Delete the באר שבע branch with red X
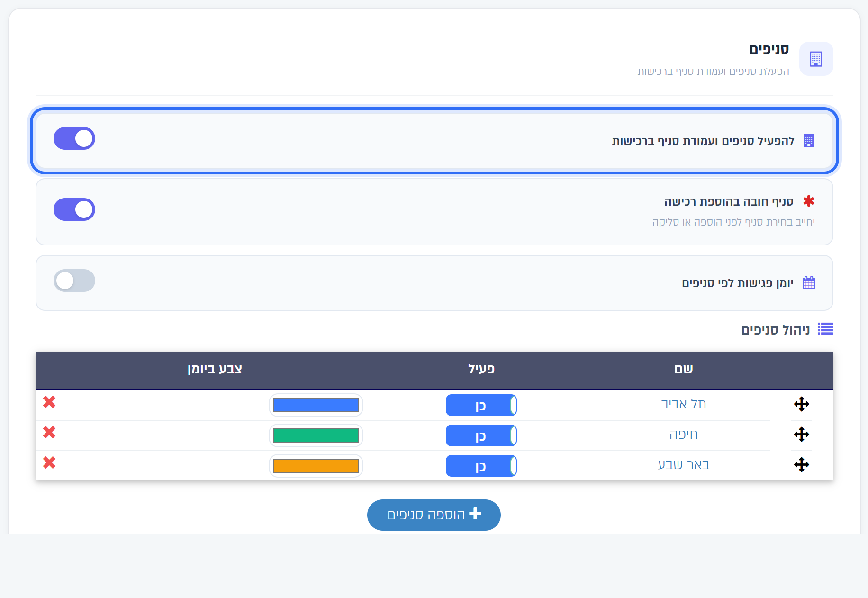The width and height of the screenshot is (868, 598). (x=49, y=462)
